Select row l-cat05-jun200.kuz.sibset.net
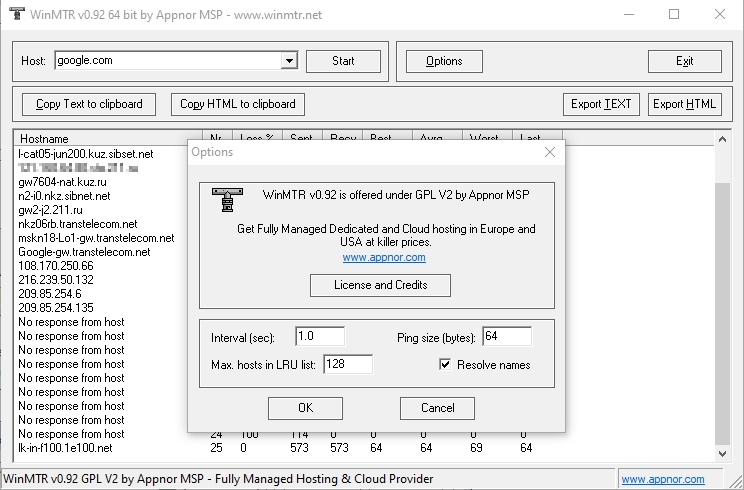The width and height of the screenshot is (744, 490). coord(86,154)
